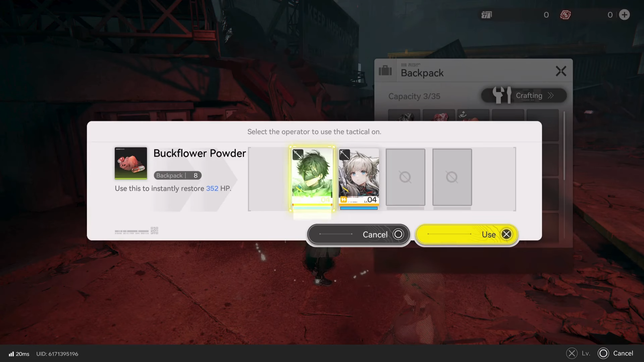Click the network latency signal icon
The width and height of the screenshot is (644, 362).
point(11,354)
